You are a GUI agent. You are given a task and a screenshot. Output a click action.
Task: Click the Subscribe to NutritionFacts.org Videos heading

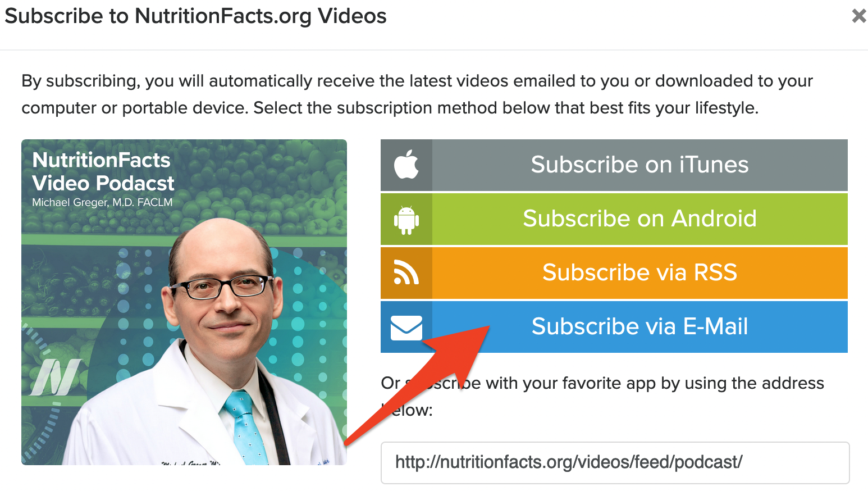point(195,16)
